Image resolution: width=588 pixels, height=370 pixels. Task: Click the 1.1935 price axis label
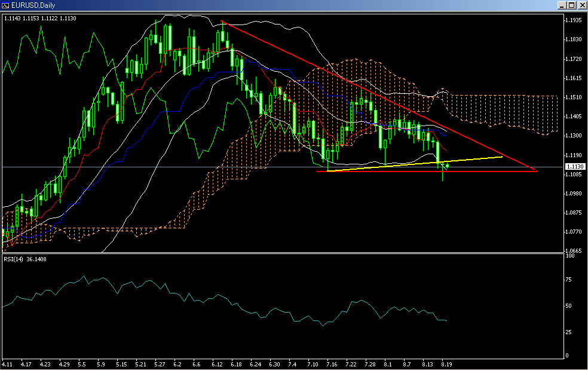pos(574,20)
